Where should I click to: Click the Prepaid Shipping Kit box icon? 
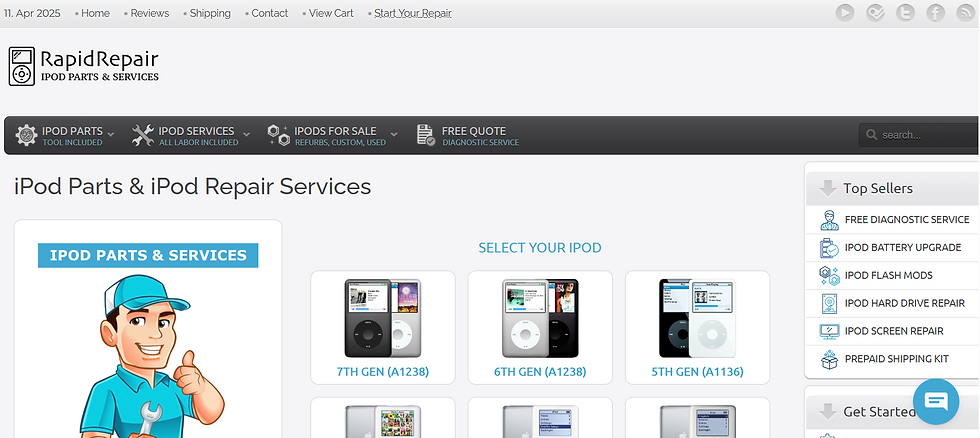829,359
